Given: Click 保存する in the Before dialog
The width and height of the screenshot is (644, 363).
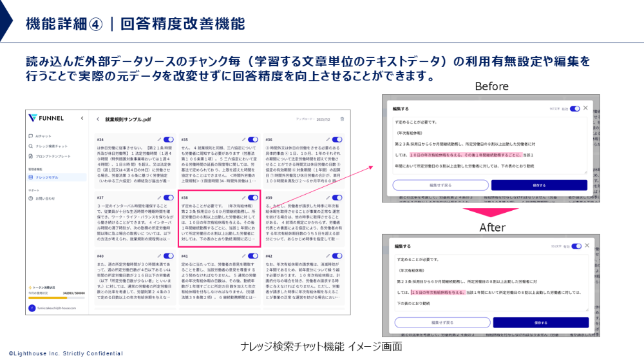Looking at the screenshot, I should (x=539, y=185).
